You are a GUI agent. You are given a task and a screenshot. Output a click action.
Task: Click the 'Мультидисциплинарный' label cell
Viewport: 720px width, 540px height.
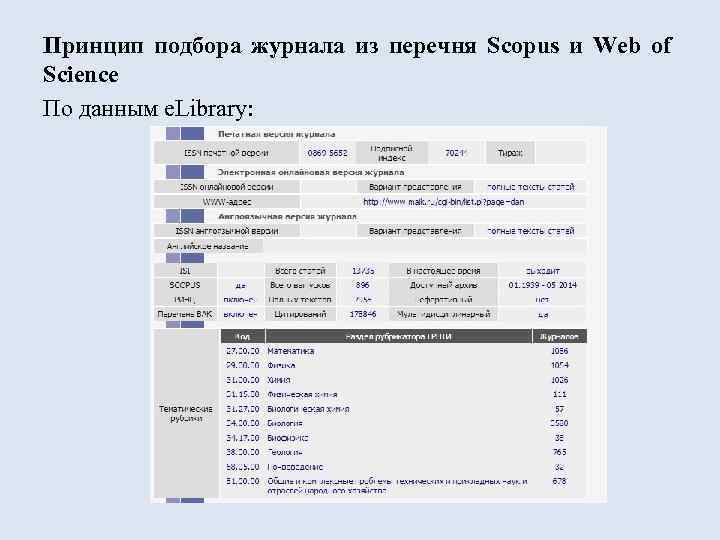443,315
